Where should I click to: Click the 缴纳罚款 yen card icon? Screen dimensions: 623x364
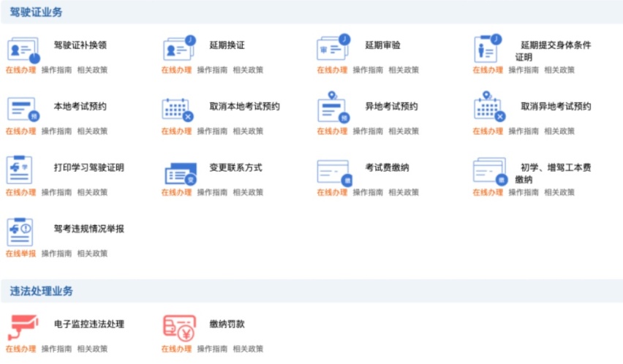[180, 328]
